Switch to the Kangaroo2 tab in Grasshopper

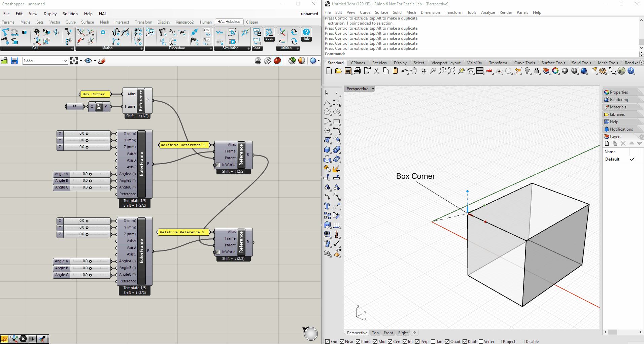point(184,22)
